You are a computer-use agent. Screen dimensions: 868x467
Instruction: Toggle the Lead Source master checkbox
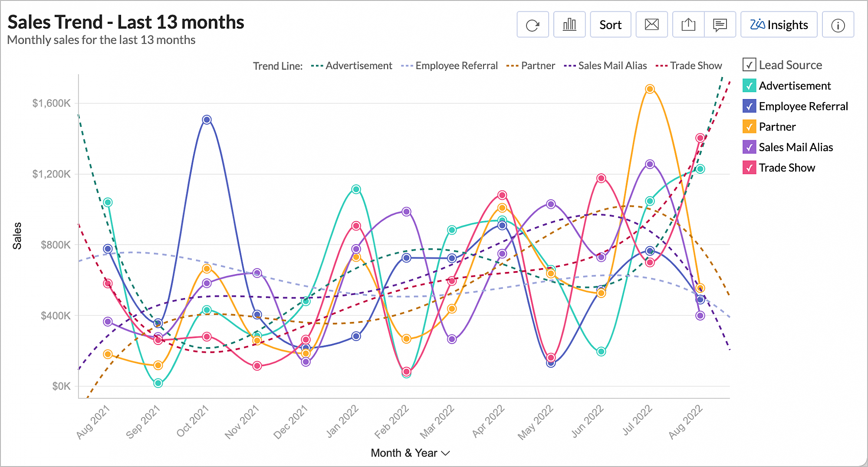point(750,65)
